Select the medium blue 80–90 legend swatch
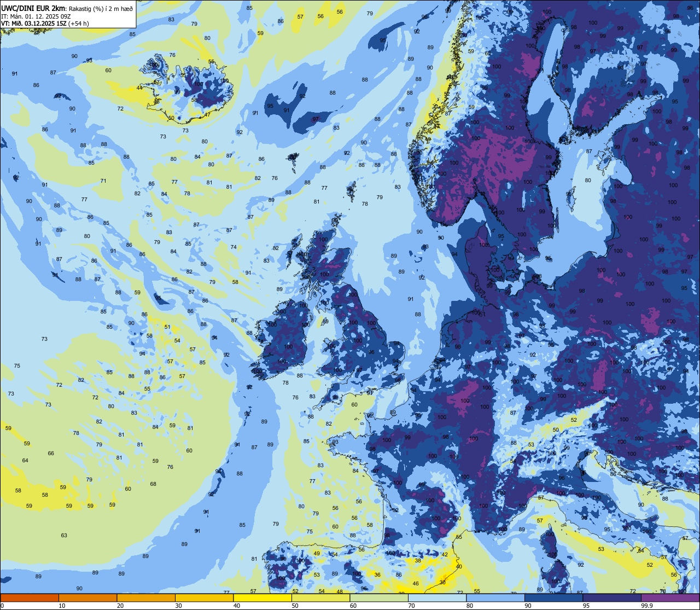700x610 pixels. 495,597
